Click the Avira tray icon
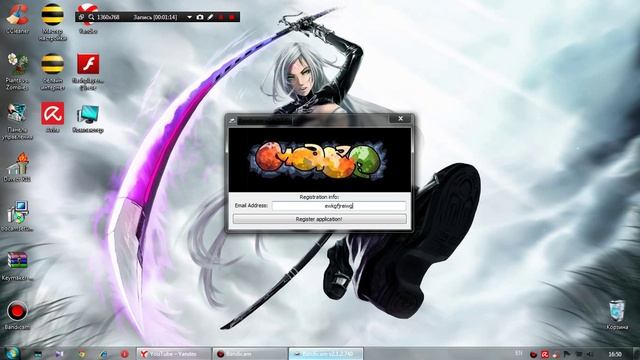The width and height of the screenshot is (640, 360). click(544, 354)
